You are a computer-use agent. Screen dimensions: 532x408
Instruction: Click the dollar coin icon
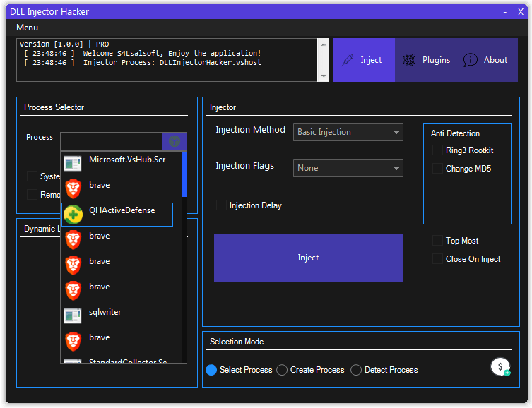coord(500,367)
